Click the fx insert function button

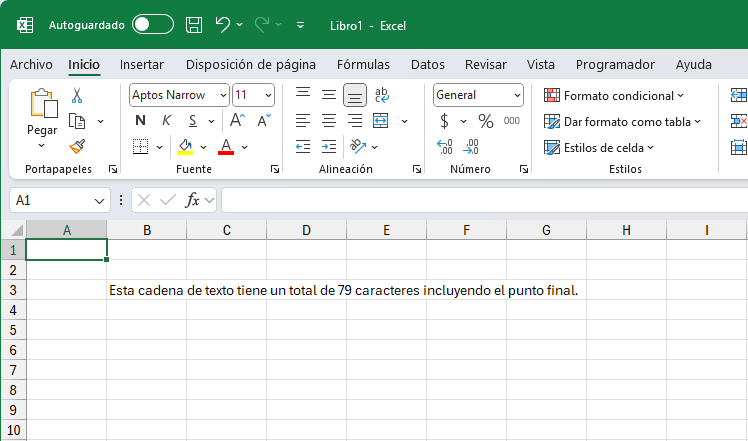[x=192, y=200]
